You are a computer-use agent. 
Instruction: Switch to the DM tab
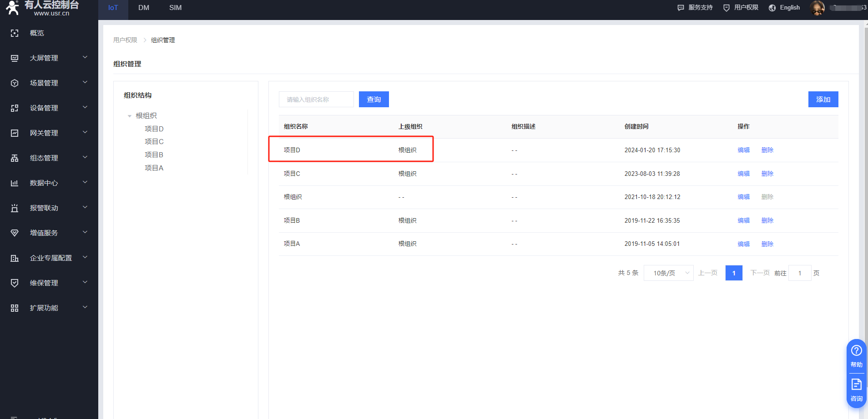144,8
